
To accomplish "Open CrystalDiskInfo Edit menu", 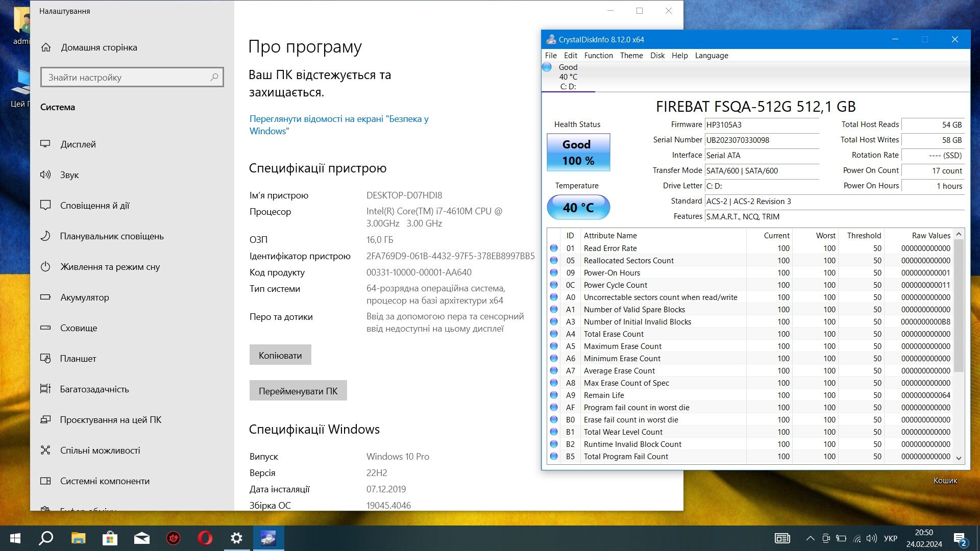I will 570,55.
